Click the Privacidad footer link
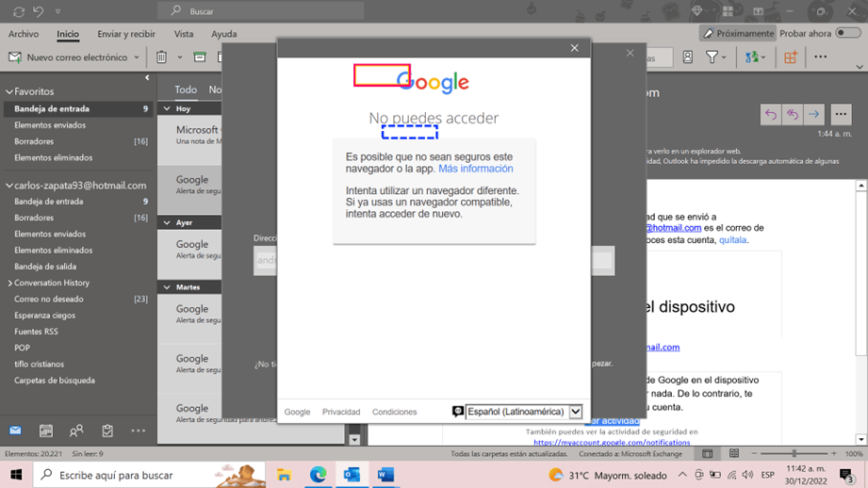This screenshot has width=868, height=488. (x=341, y=412)
